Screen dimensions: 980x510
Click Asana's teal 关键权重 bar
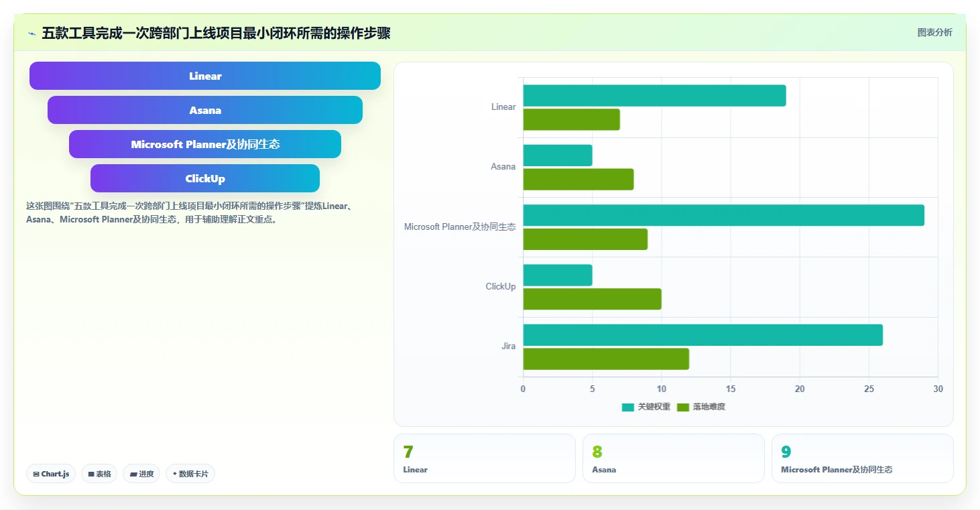pyautogui.click(x=558, y=155)
